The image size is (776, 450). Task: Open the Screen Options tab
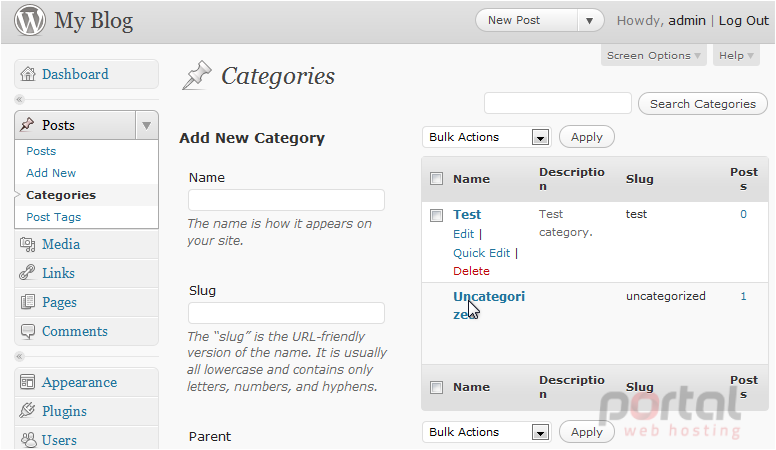tap(653, 55)
